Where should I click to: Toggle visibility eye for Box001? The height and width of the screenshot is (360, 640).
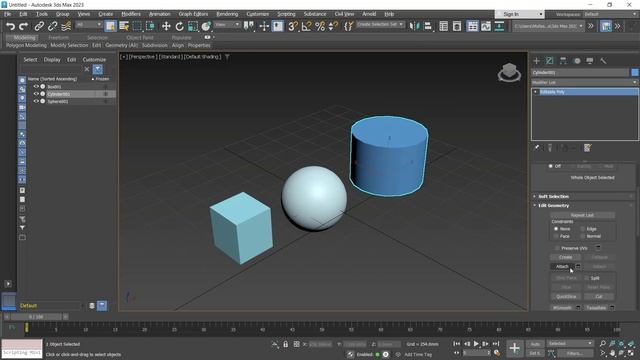(x=36, y=87)
